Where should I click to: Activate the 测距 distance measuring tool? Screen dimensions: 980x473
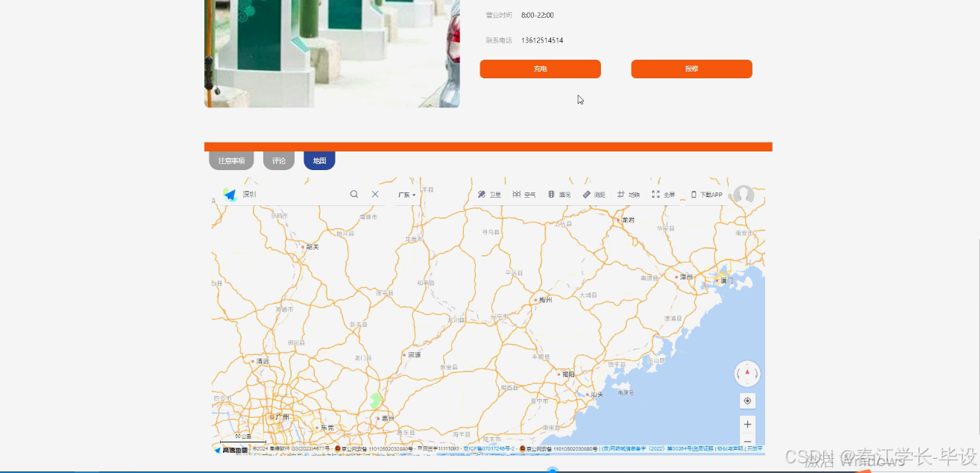pyautogui.click(x=594, y=195)
